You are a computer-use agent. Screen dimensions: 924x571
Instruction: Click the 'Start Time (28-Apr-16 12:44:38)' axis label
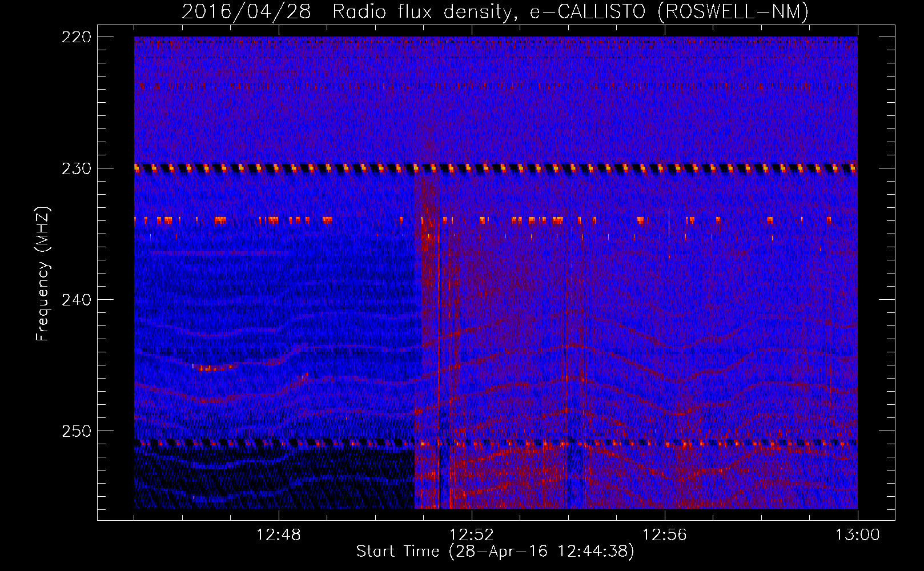coord(495,552)
